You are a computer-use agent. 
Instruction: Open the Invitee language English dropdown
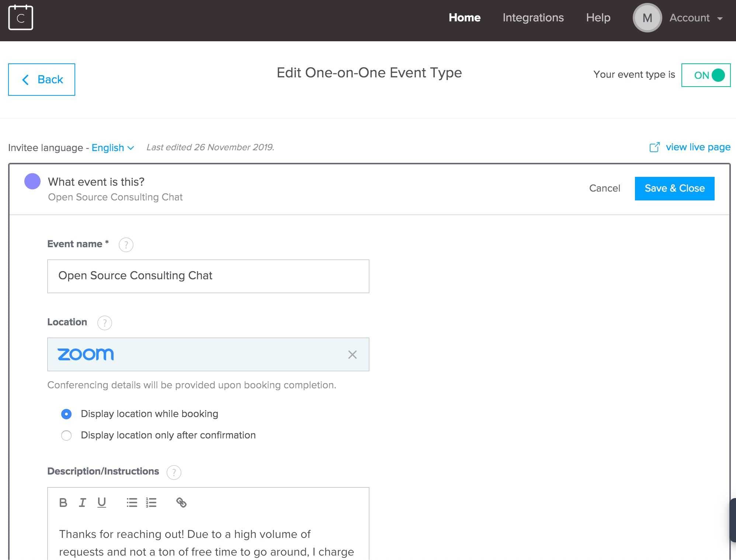pyautogui.click(x=112, y=148)
